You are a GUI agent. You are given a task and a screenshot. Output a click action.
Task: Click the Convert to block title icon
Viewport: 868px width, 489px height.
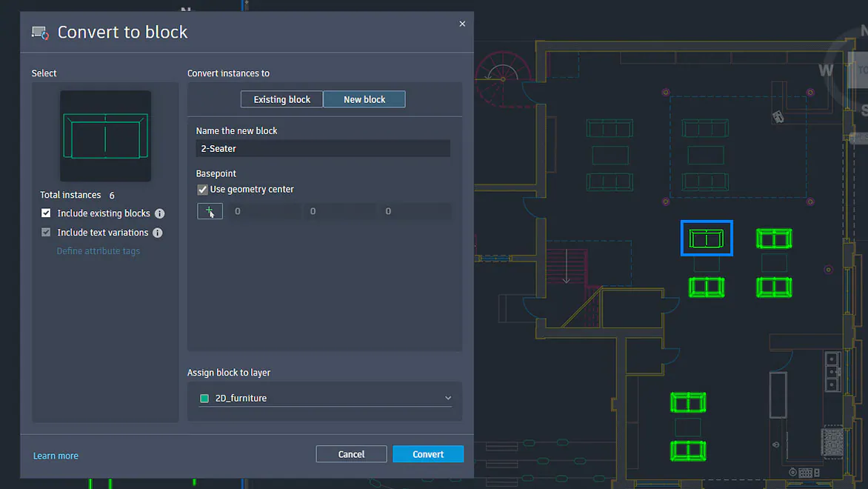pos(40,33)
